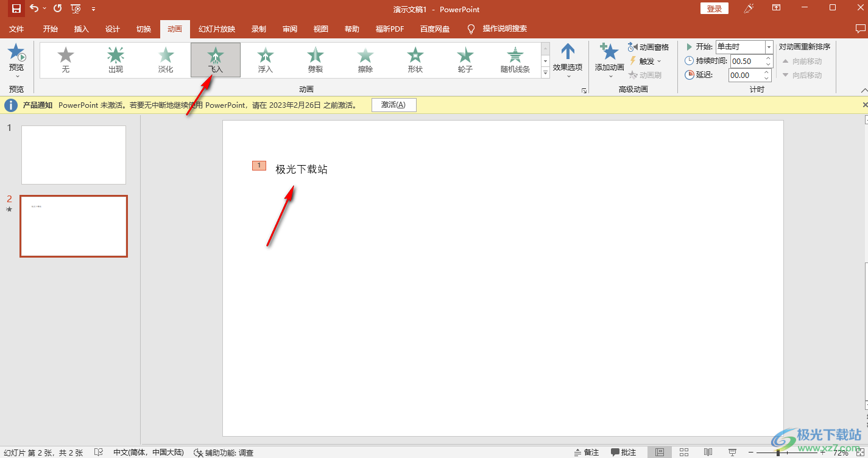The image size is (868, 458).
Task: Switch to the 视图 View tab
Action: (320, 29)
